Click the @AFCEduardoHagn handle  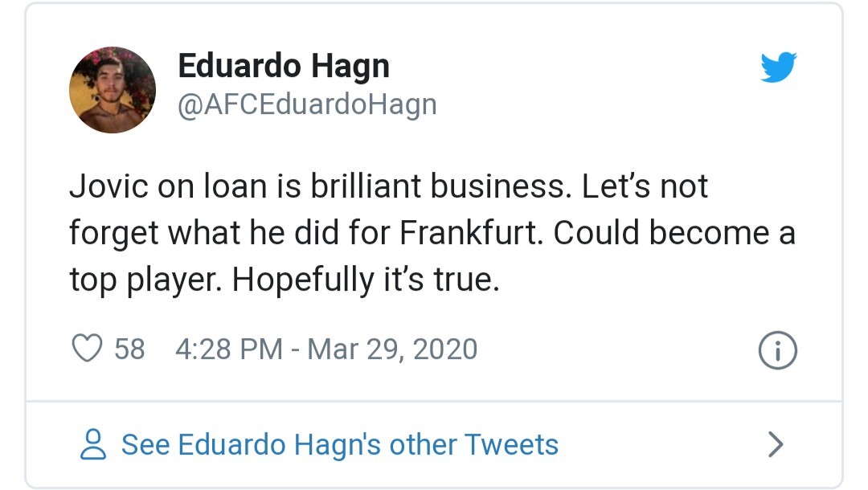308,103
